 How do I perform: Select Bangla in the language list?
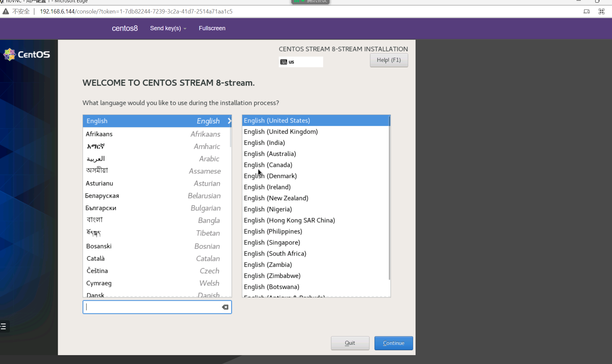click(x=157, y=220)
